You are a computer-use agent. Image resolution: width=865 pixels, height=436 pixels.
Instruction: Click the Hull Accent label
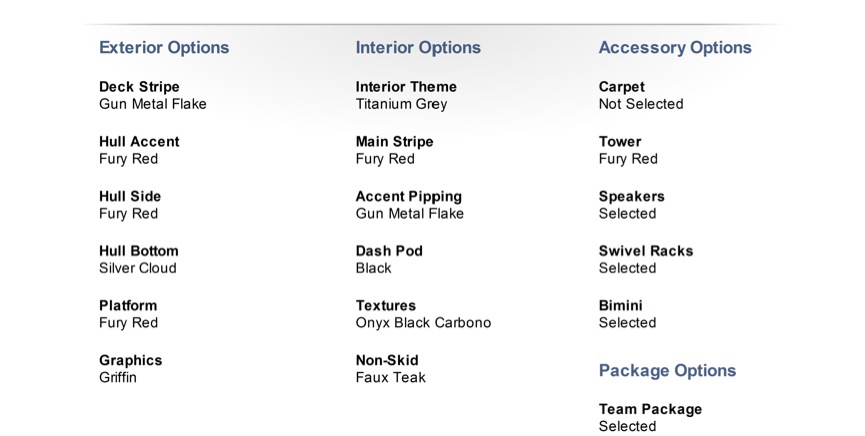pos(139,142)
